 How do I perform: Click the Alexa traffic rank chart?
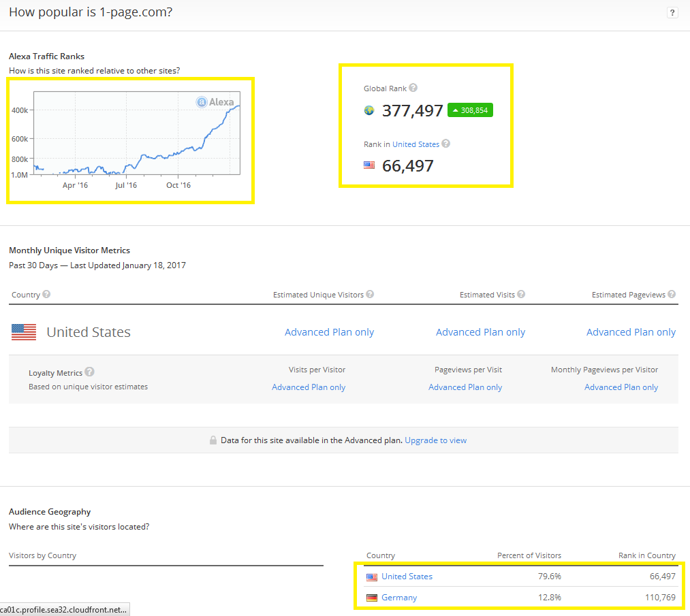pyautogui.click(x=137, y=133)
